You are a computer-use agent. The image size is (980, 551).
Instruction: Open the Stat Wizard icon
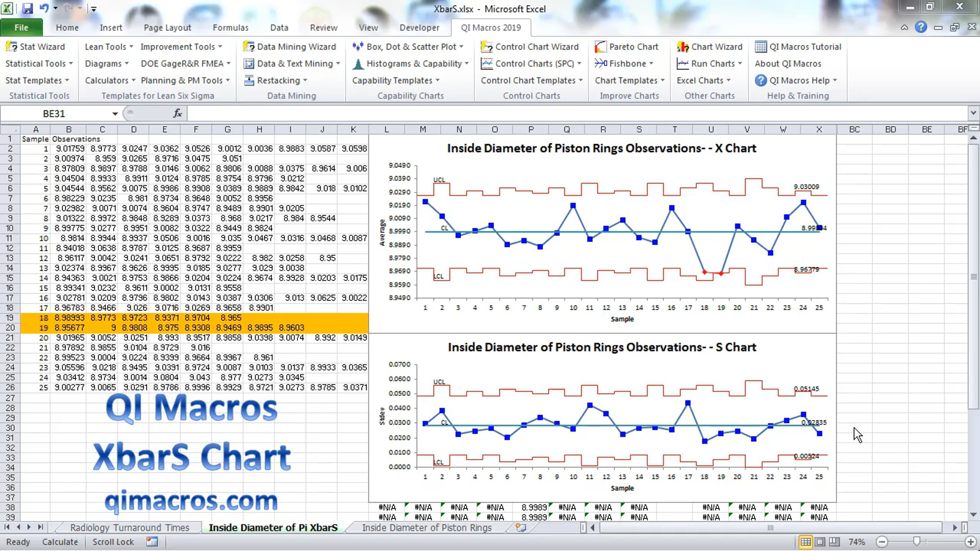click(x=11, y=47)
